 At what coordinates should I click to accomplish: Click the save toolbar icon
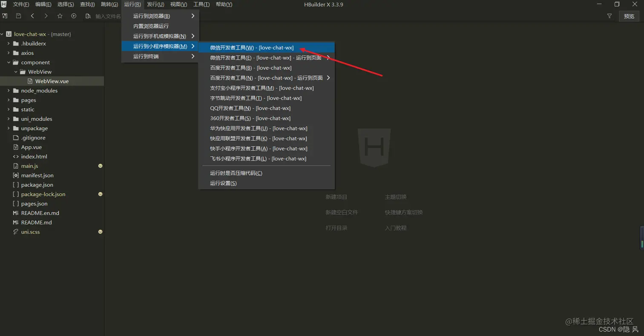(x=18, y=16)
